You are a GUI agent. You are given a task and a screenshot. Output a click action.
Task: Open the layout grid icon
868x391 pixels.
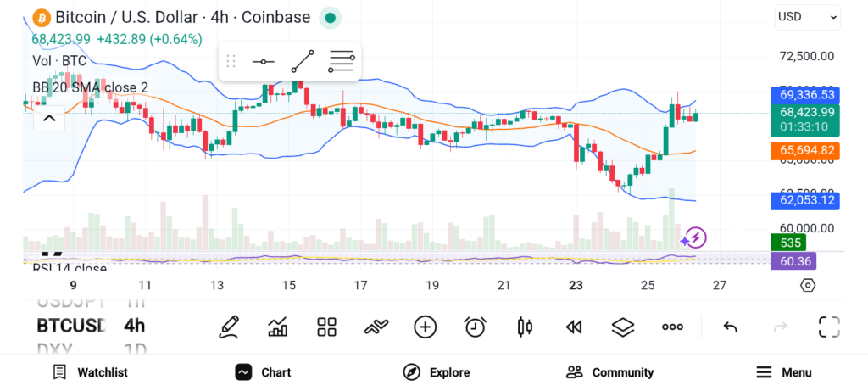327,327
